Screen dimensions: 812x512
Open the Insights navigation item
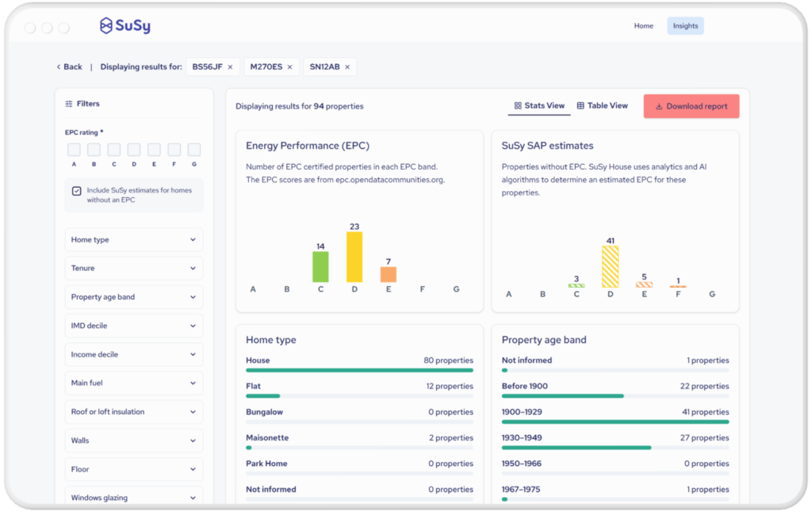click(x=685, y=26)
